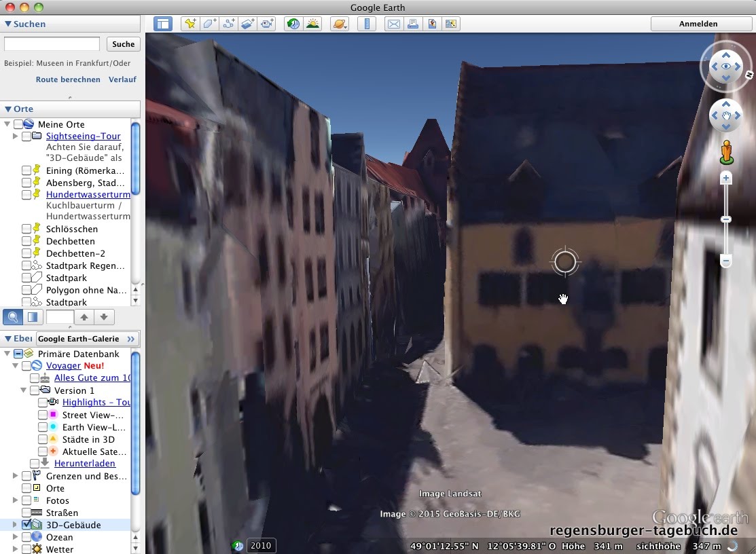This screenshot has height=554, width=756.
Task: Move selected place down arrow
Action: [x=104, y=317]
